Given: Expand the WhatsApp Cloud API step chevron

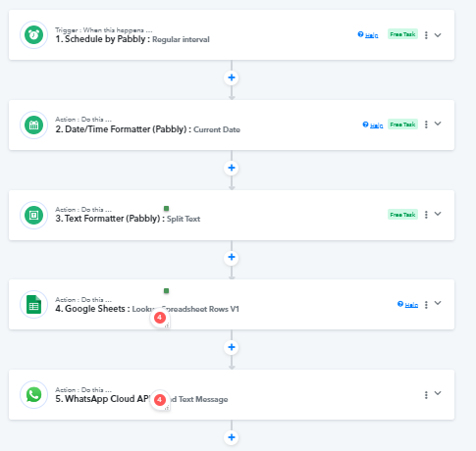Looking at the screenshot, I should click(x=438, y=393).
